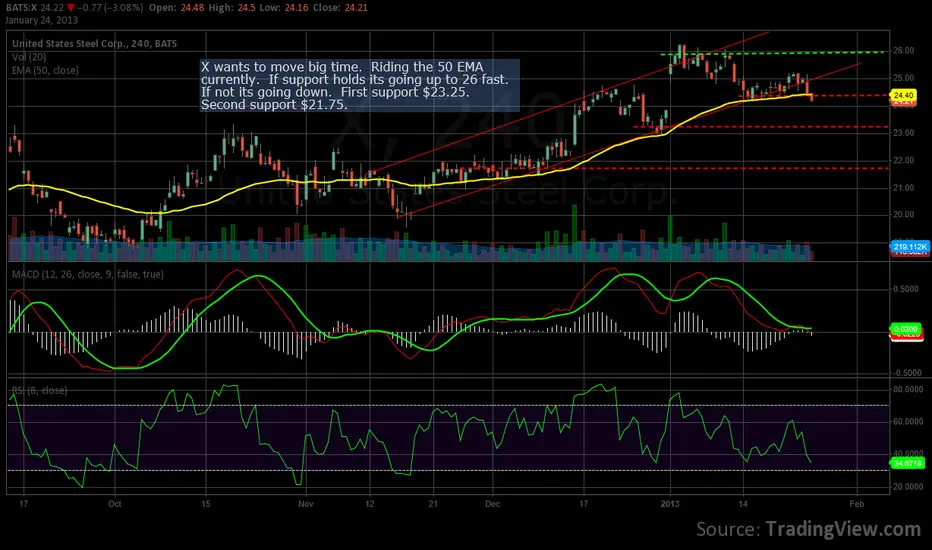Click the January 24, 2013 date label
This screenshot has width=932, height=550.
coord(42,20)
